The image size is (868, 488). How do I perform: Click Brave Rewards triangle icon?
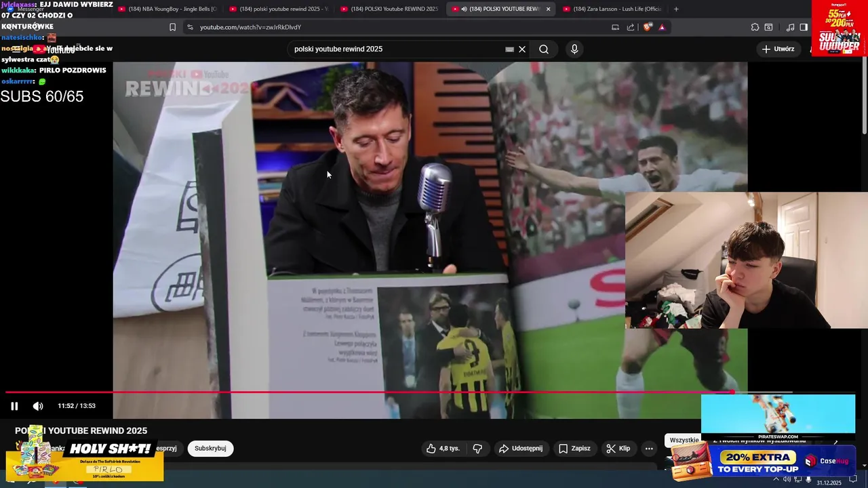(662, 27)
